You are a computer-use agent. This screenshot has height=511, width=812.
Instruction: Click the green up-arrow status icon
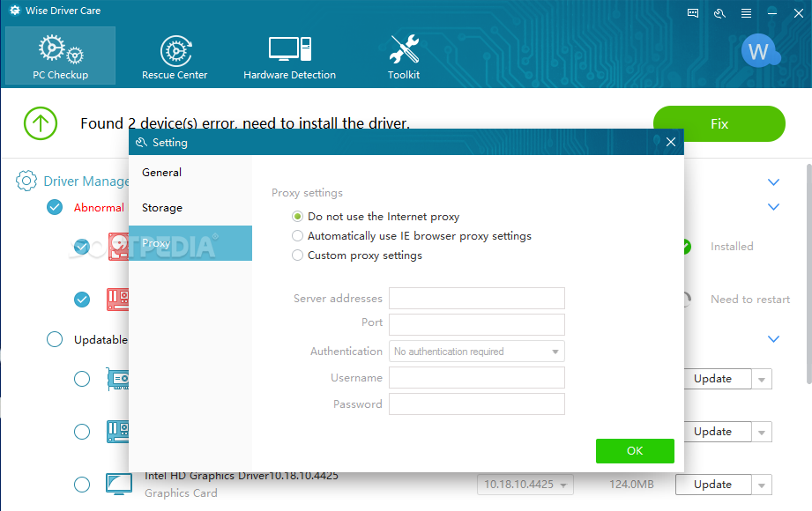click(41, 123)
